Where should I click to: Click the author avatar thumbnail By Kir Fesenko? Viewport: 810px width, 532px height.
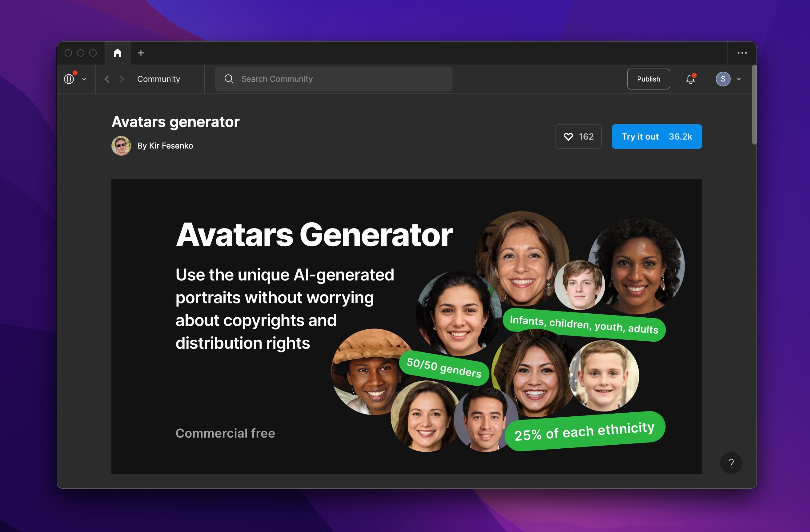coord(121,145)
